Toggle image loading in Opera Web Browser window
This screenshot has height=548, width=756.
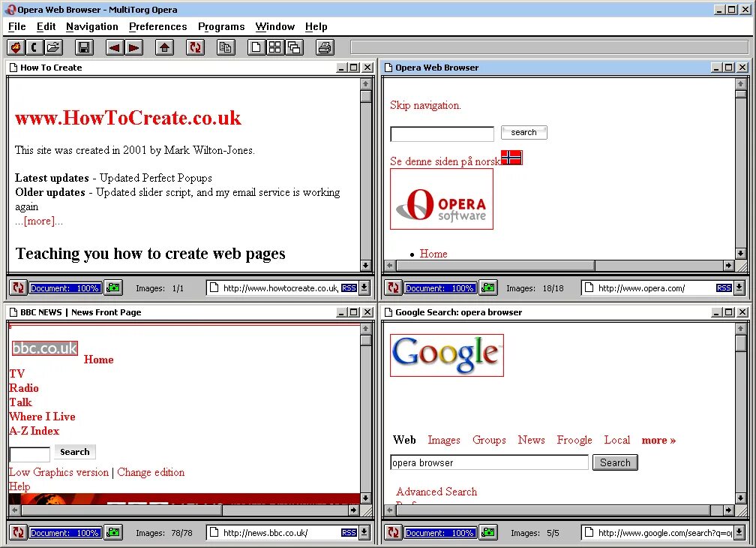(489, 288)
